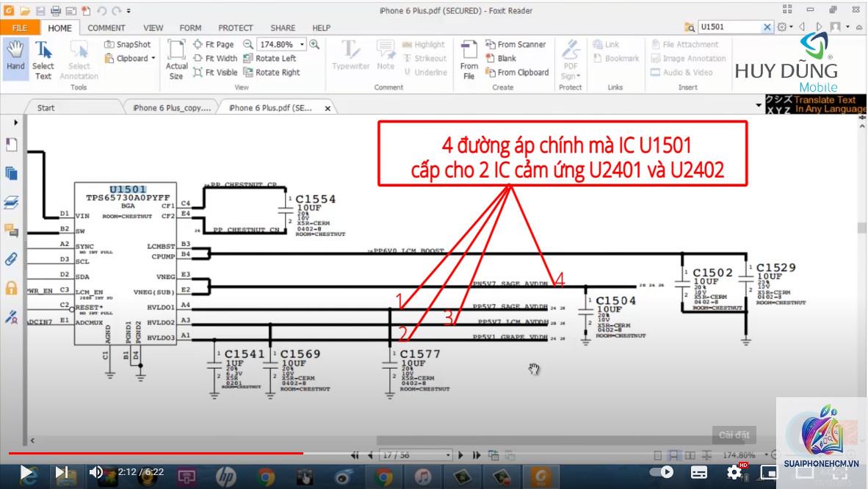This screenshot has height=489, width=868.
Task: Open the document tab list dropdown
Action: pyautogui.click(x=759, y=105)
